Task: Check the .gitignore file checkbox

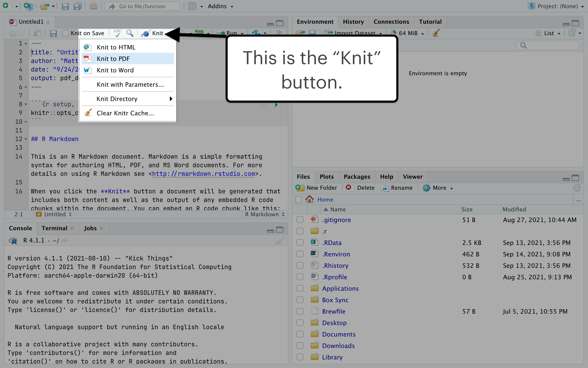Action: [x=300, y=220]
